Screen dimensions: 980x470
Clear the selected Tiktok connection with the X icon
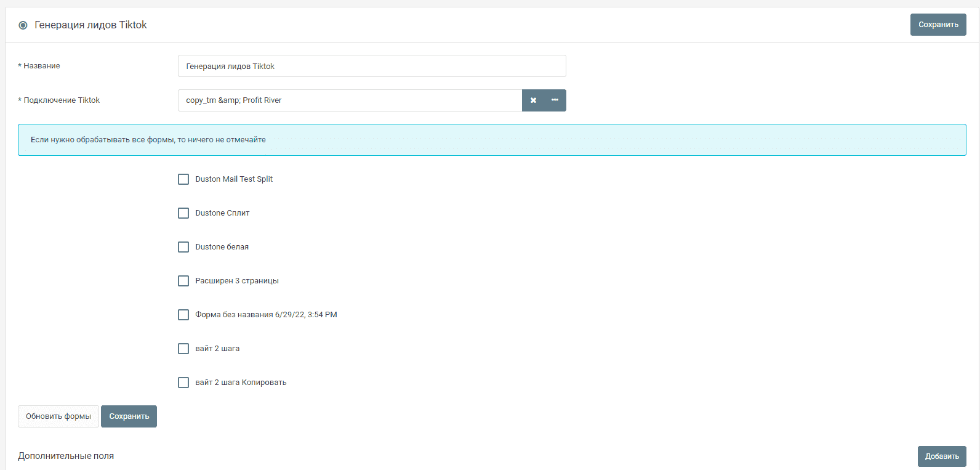533,100
